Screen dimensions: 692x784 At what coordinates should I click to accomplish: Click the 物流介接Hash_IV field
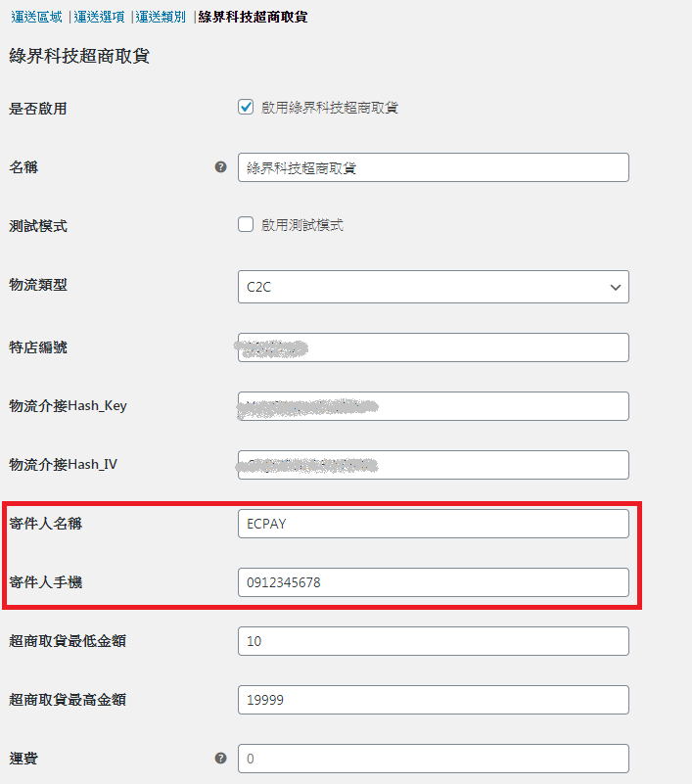click(433, 465)
